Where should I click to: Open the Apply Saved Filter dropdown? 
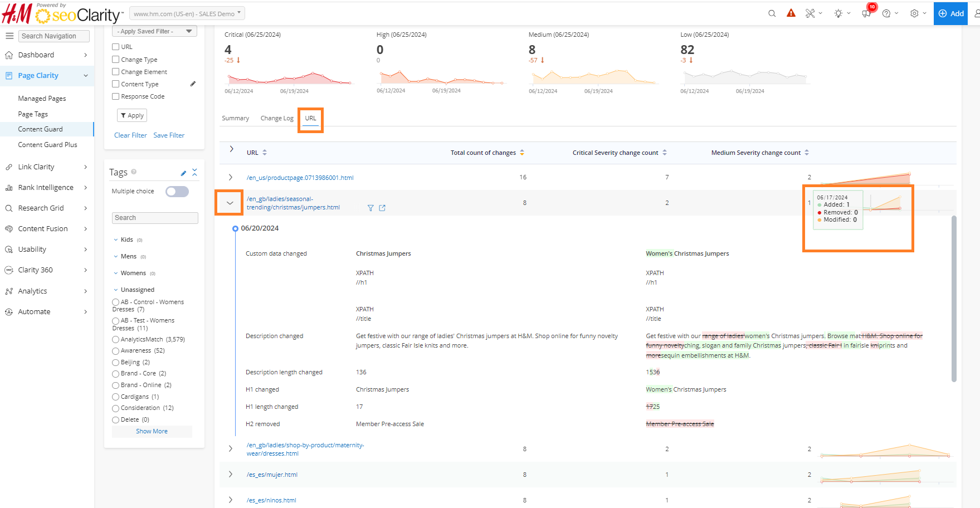coord(155,31)
